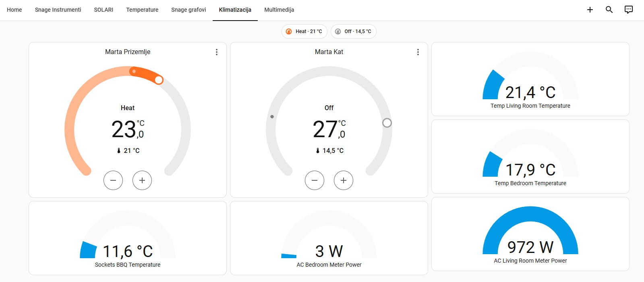
Task: Increase Marta Kat target temperature
Action: (x=344, y=180)
